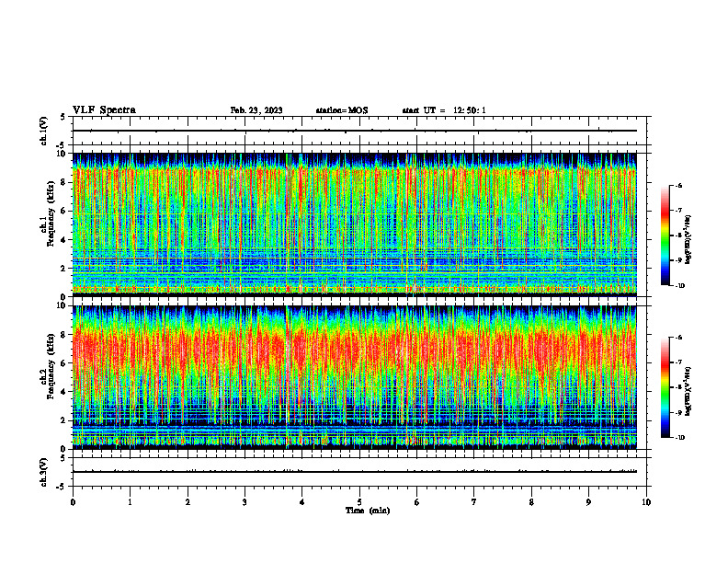Click tick label "4" on the Time axis
728x563 pixels.
pyautogui.click(x=302, y=502)
